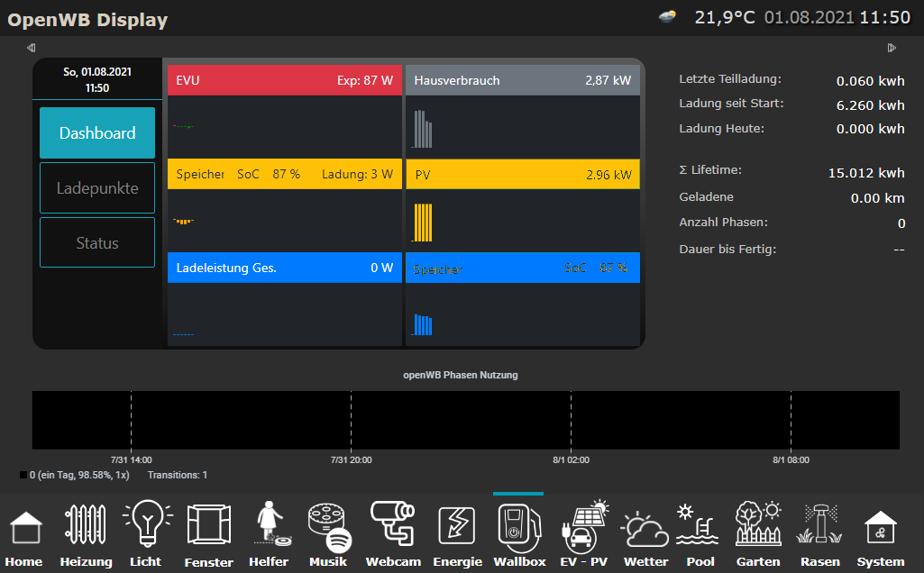The height and width of the screenshot is (573, 924).
Task: Open Heizung radiator icon
Action: (86, 525)
